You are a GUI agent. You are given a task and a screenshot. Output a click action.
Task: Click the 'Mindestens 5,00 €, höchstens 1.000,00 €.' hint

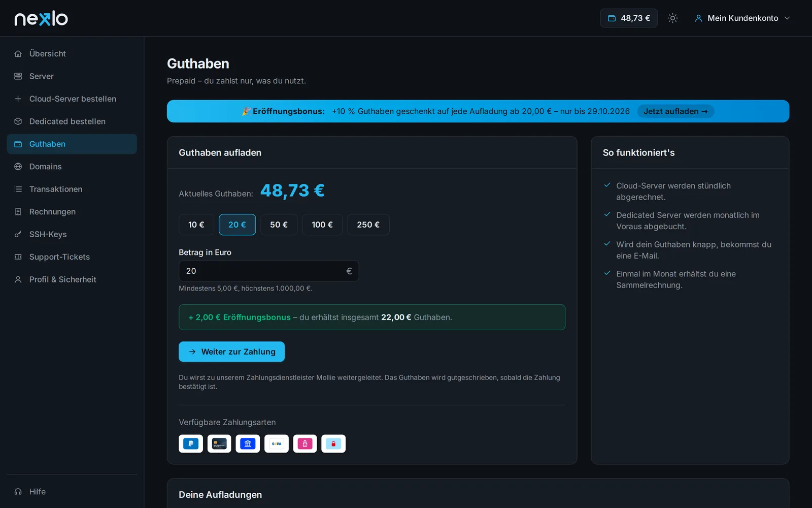point(246,289)
